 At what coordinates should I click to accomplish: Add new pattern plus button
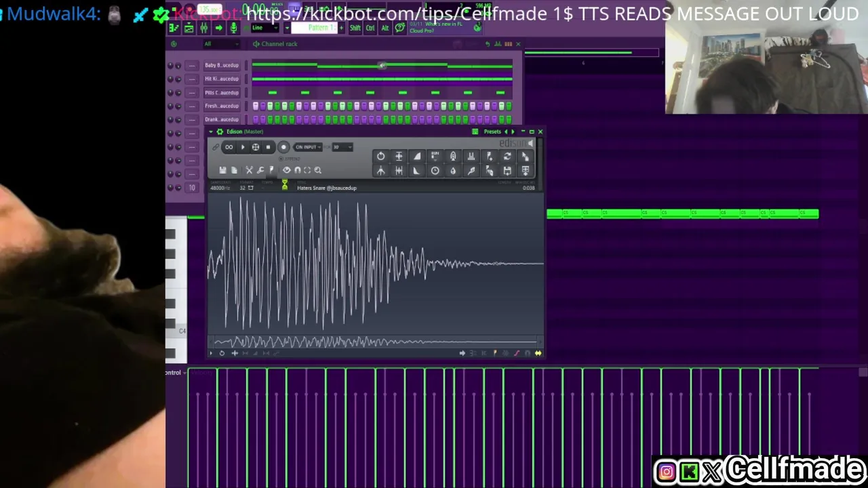[342, 28]
